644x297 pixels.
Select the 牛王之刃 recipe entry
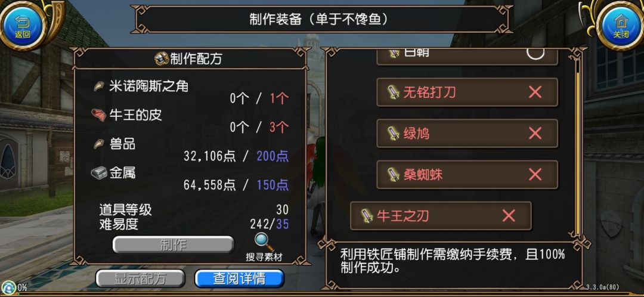click(441, 216)
